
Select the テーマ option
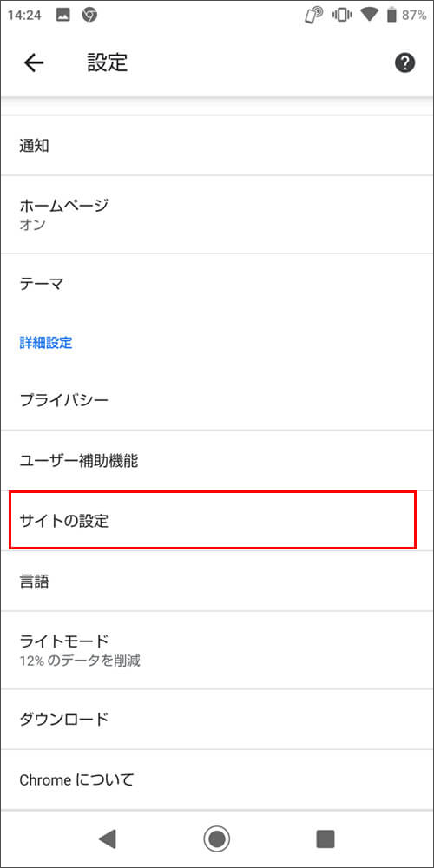click(217, 284)
